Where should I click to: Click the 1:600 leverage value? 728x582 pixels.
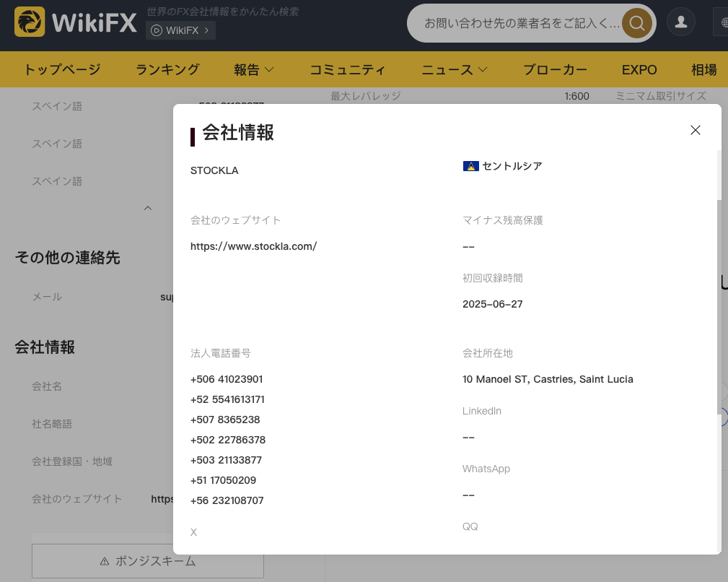point(576,96)
